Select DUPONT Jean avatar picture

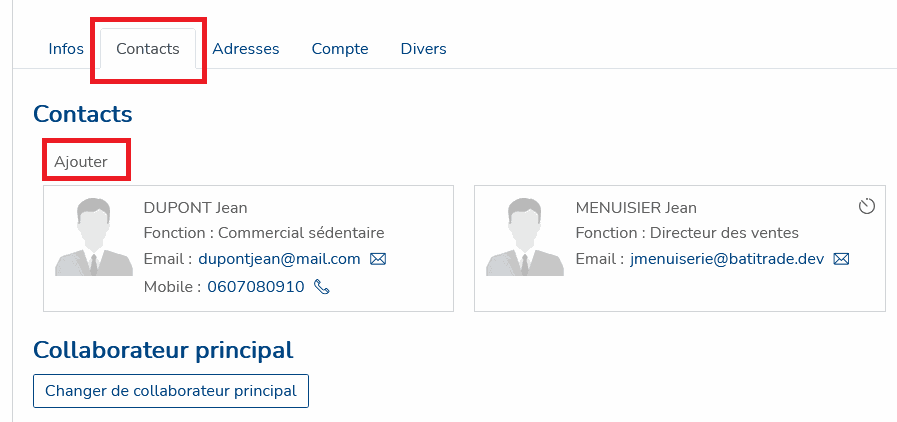[94, 237]
